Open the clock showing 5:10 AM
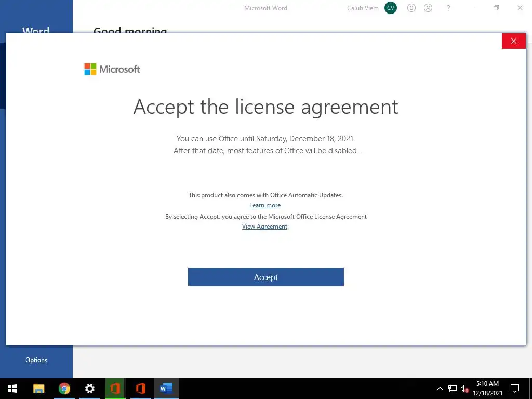 pyautogui.click(x=487, y=389)
